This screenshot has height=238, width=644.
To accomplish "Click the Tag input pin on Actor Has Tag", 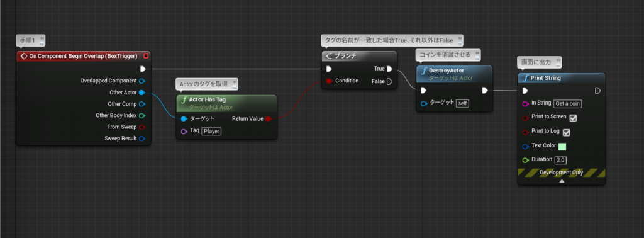I will point(184,131).
